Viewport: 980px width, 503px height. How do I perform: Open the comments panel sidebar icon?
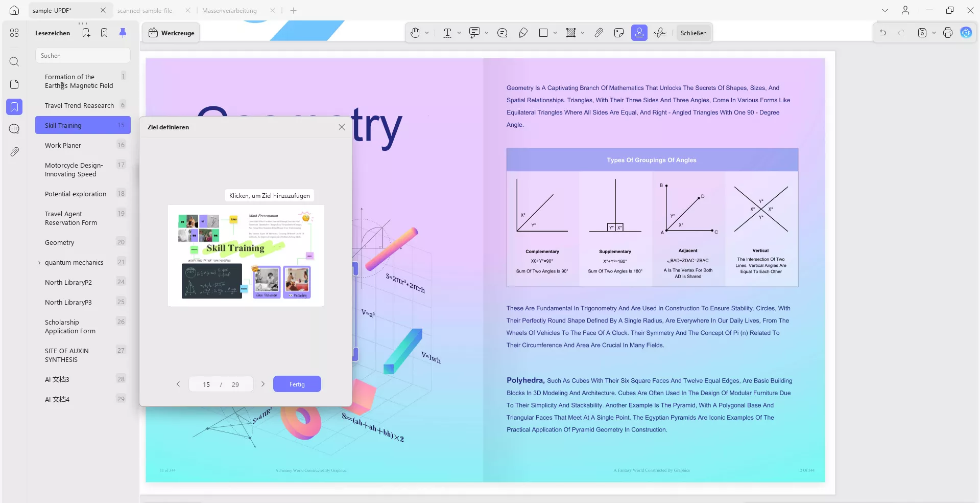coord(14,129)
